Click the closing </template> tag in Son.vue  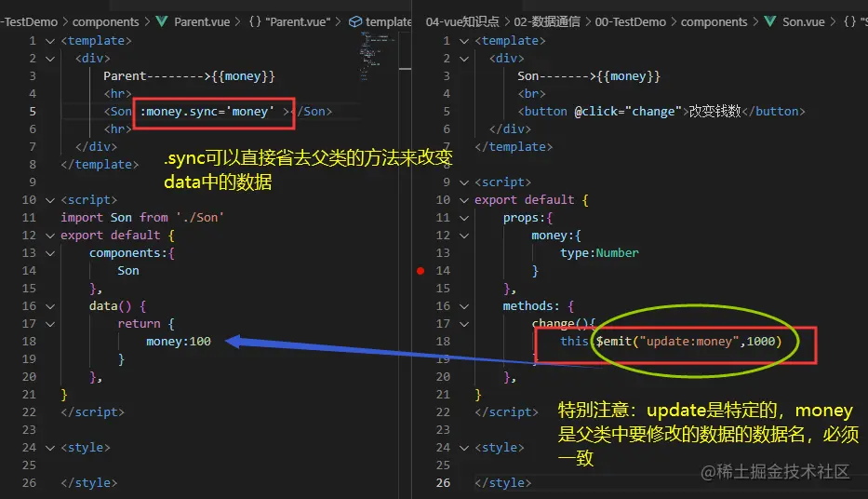point(514,147)
